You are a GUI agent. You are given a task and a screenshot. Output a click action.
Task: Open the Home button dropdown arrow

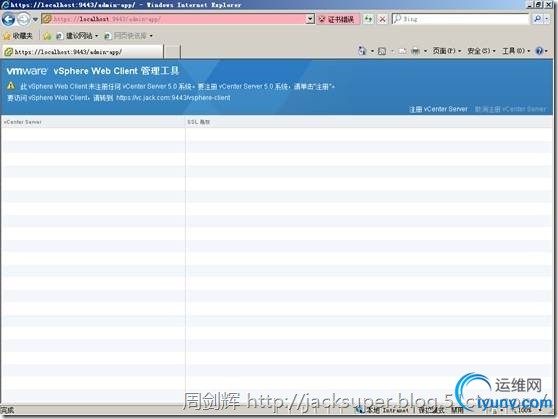point(372,51)
